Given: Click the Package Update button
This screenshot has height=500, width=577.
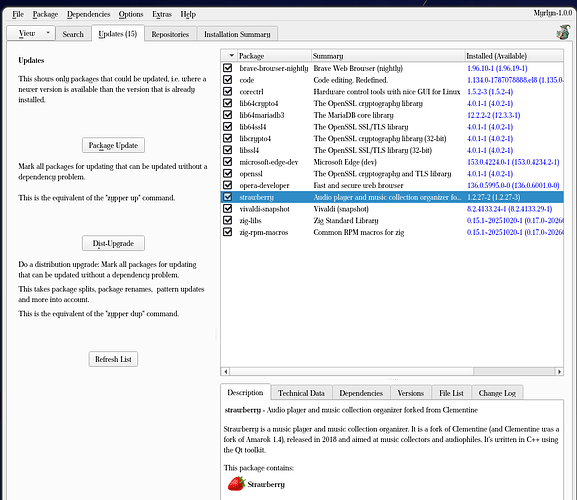Looking at the screenshot, I should 113,145.
